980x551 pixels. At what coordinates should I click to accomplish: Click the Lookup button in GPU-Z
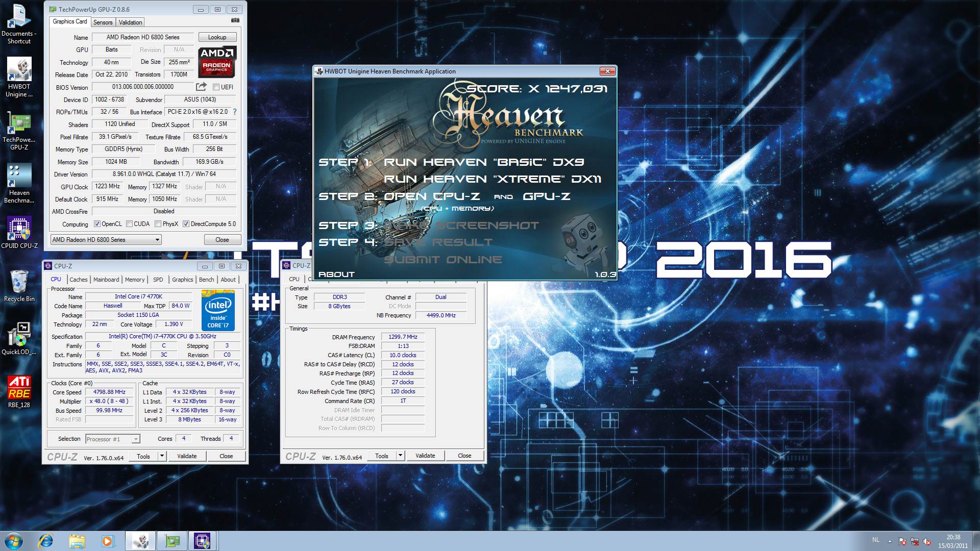coord(217,37)
